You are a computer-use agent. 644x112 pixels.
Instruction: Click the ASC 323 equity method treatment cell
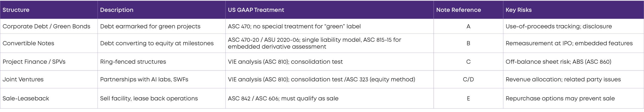coord(321,80)
